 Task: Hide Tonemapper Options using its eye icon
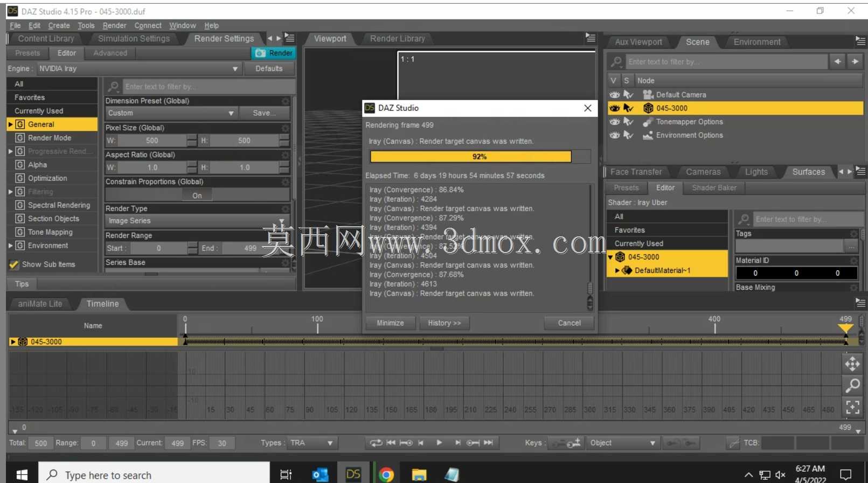[x=614, y=122]
